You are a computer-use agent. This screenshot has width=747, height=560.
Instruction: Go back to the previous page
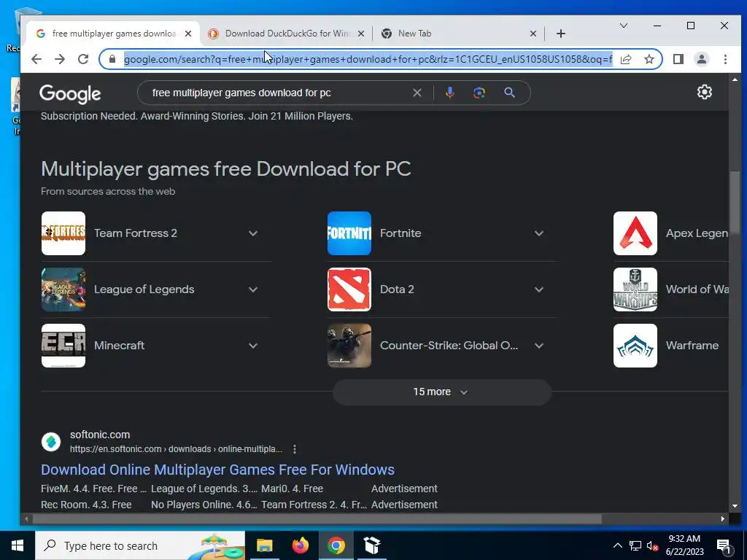coord(36,59)
